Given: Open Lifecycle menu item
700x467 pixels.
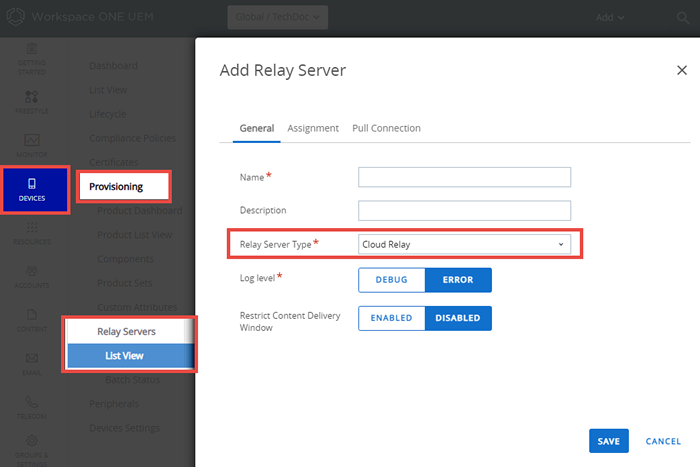Looking at the screenshot, I should coord(108,114).
